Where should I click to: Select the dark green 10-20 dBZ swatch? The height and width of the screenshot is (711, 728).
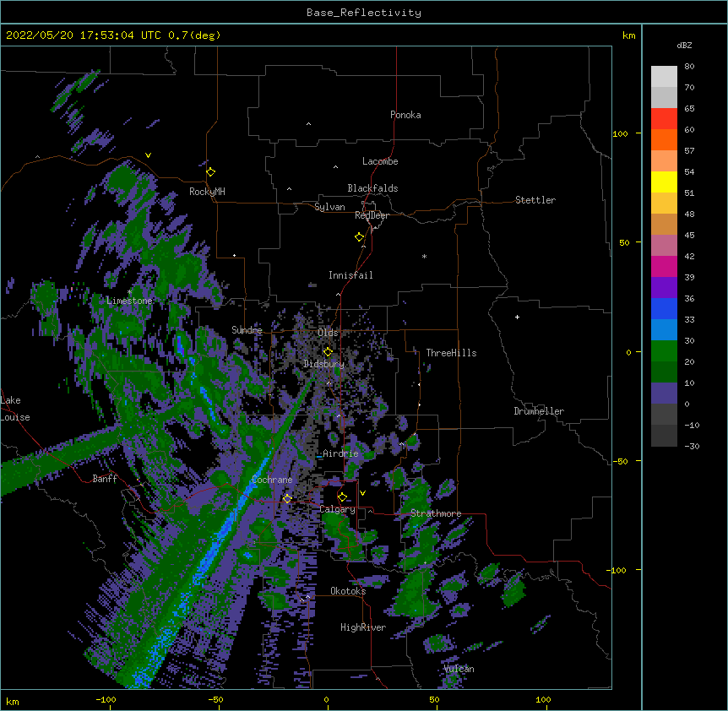[664, 372]
